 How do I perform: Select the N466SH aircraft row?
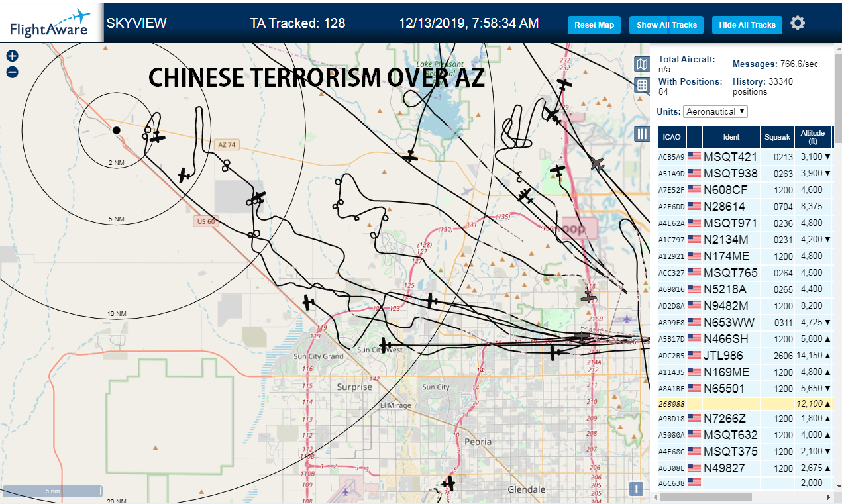[745, 339]
